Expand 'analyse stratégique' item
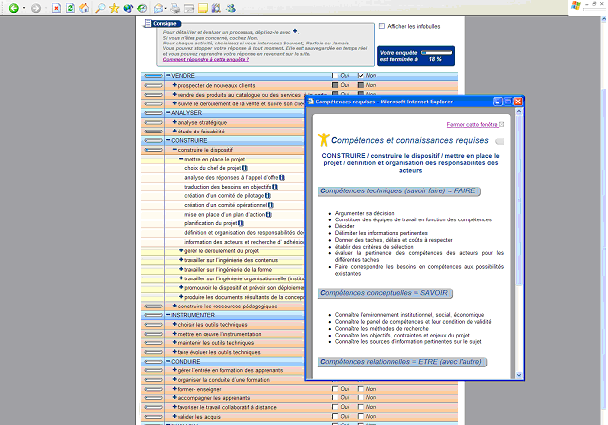608x425 pixels. click(x=173, y=122)
